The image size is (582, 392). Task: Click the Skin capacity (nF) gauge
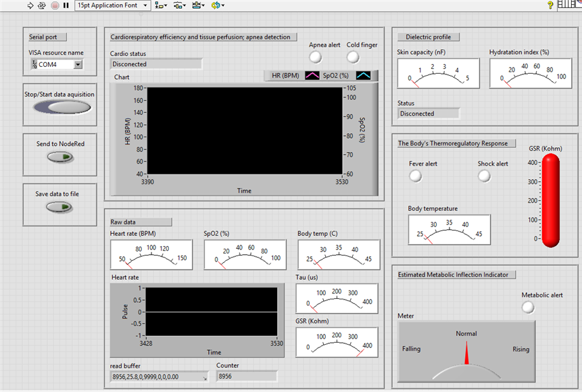click(x=438, y=73)
